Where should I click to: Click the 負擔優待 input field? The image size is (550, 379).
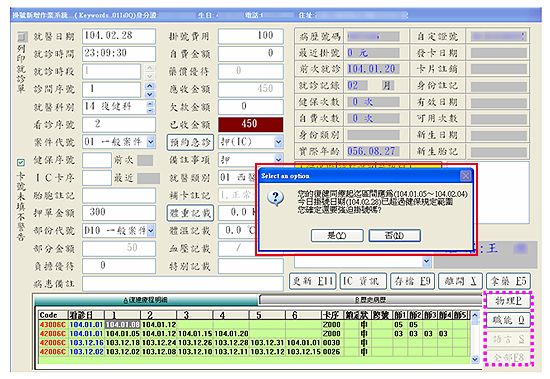(119, 266)
